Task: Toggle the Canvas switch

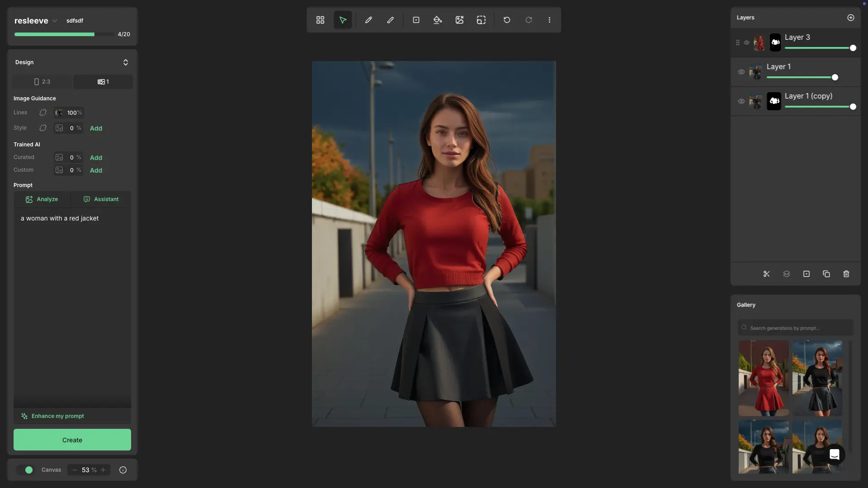Action: tap(26, 470)
